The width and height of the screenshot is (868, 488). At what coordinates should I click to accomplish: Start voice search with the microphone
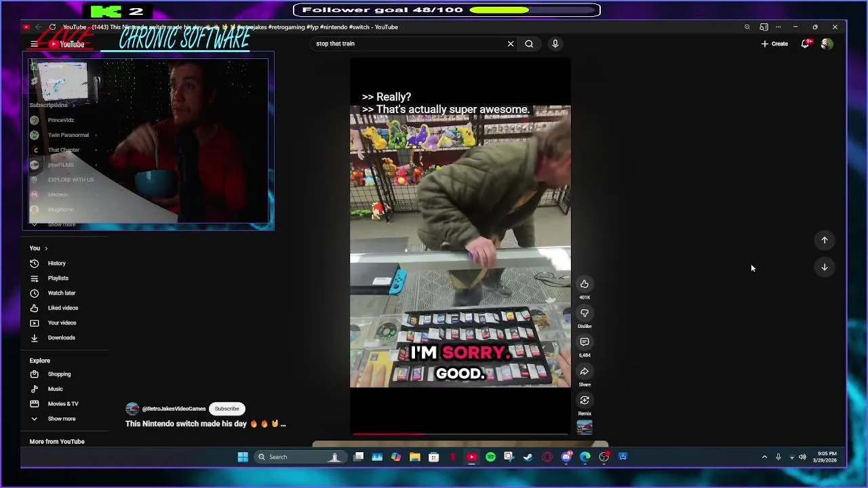click(555, 43)
